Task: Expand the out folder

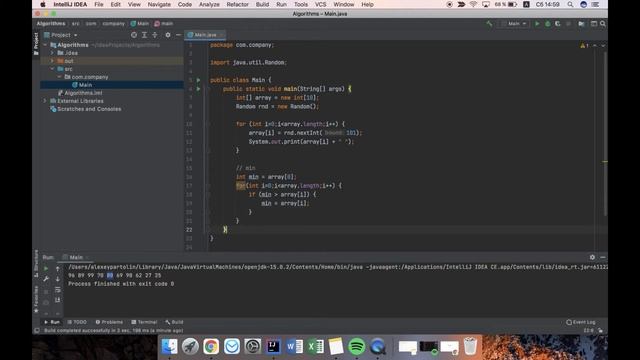Action: [x=52, y=61]
